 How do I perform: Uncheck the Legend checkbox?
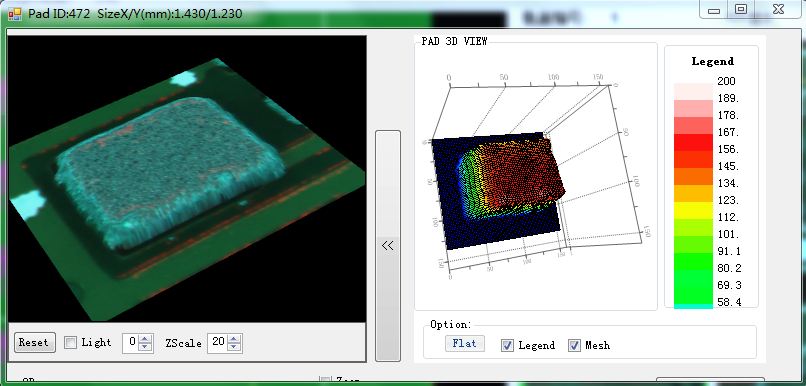(x=507, y=345)
